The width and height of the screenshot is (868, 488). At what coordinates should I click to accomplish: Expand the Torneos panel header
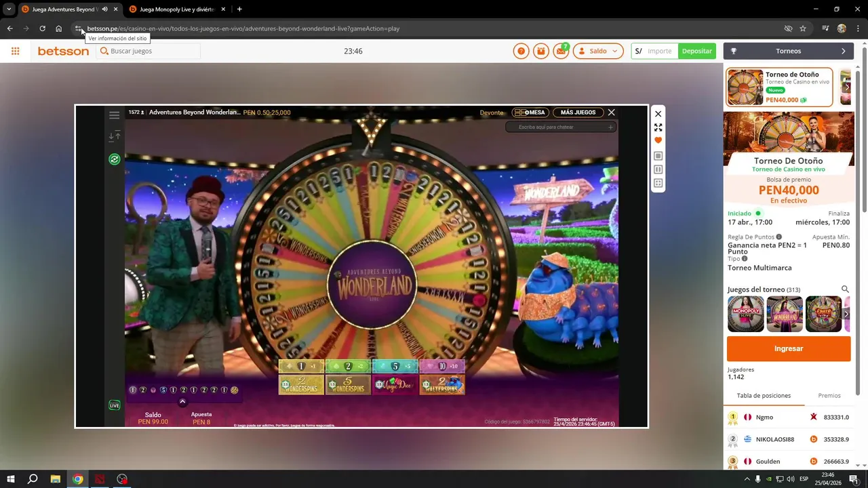pyautogui.click(x=788, y=51)
